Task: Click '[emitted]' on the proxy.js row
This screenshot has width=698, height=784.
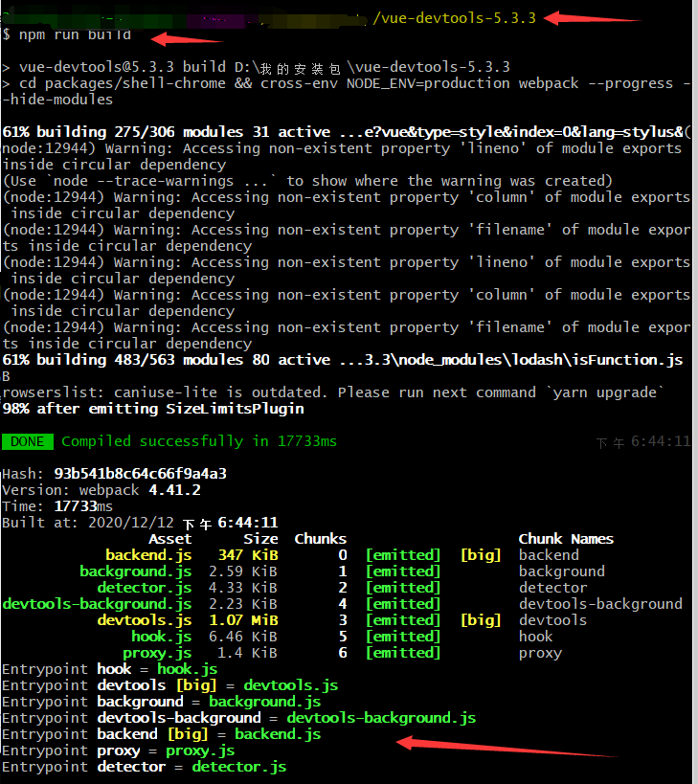Action: coord(403,653)
